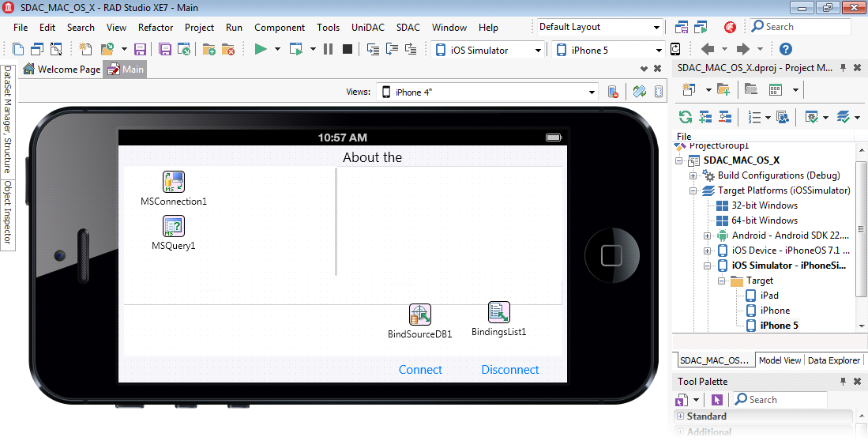The height and width of the screenshot is (441, 868).
Task: Click the Run Until Return debug icon
Action: pyautogui.click(x=411, y=49)
